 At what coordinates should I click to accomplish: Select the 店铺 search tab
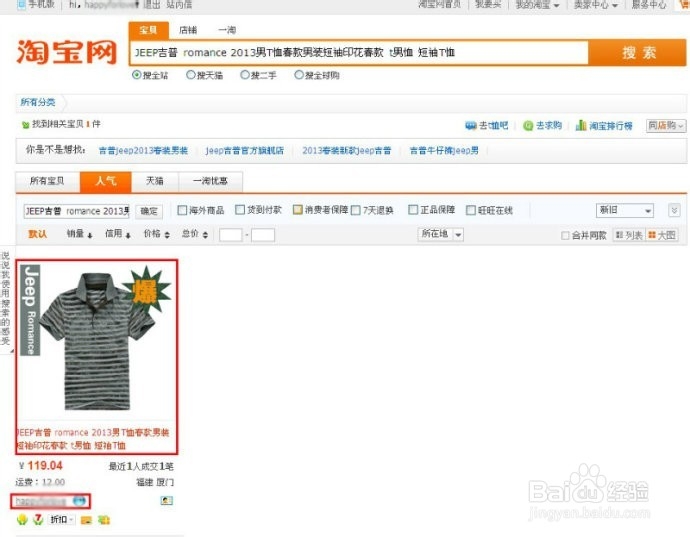tap(188, 30)
